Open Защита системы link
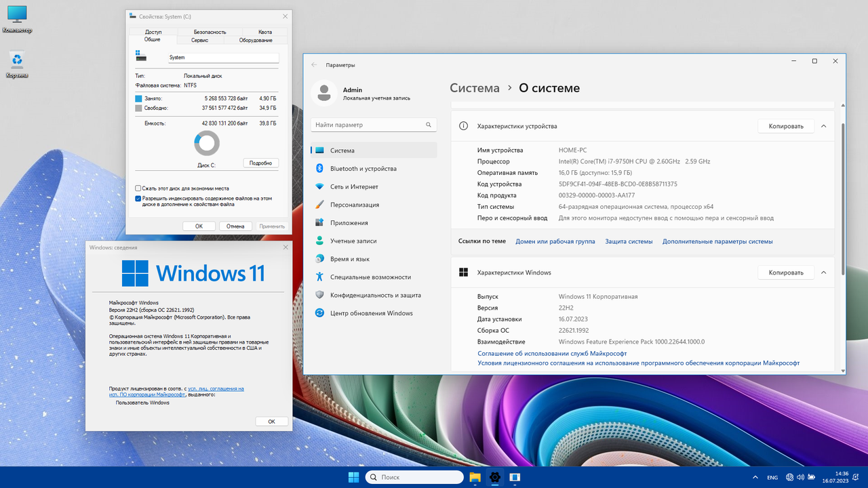The image size is (868, 488). coord(629,241)
